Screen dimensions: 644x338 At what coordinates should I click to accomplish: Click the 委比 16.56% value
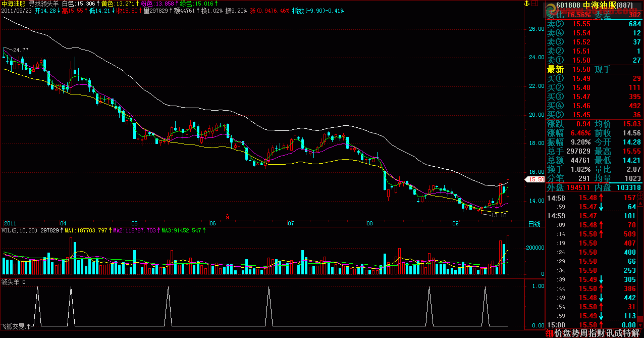(579, 15)
